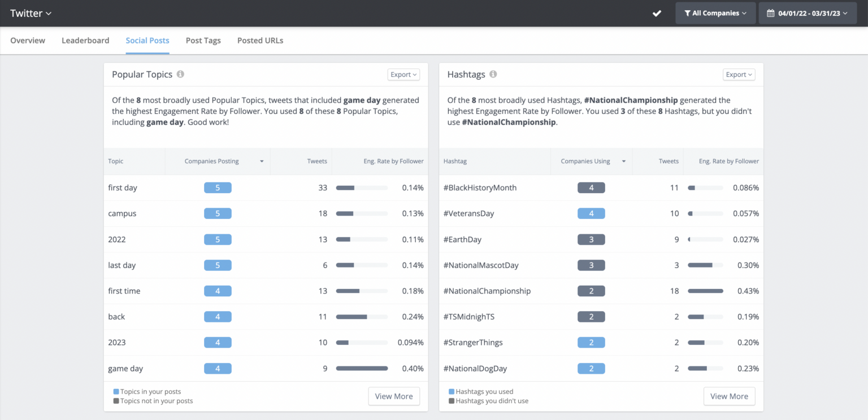868x420 pixels.
Task: Click View More under Popular Topics
Action: pyautogui.click(x=394, y=396)
